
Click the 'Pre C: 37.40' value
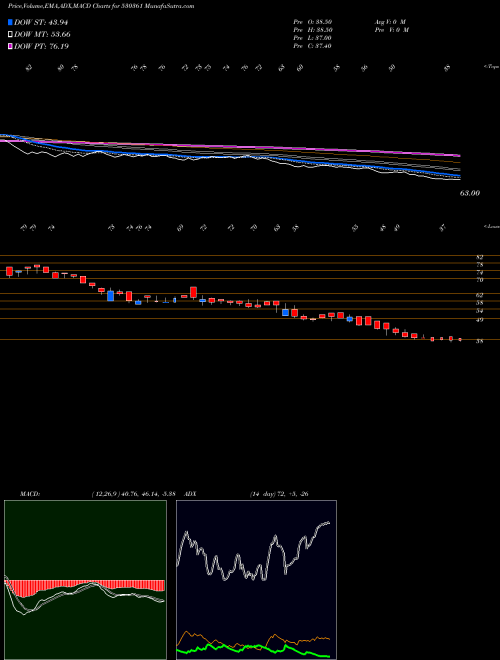(x=313, y=46)
